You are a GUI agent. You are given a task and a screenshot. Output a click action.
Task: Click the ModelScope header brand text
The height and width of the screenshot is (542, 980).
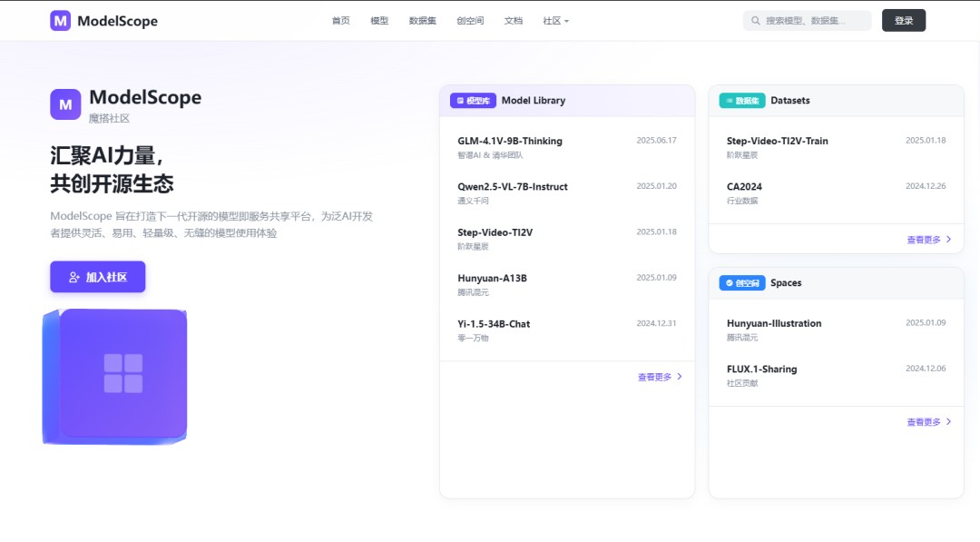coord(117,21)
